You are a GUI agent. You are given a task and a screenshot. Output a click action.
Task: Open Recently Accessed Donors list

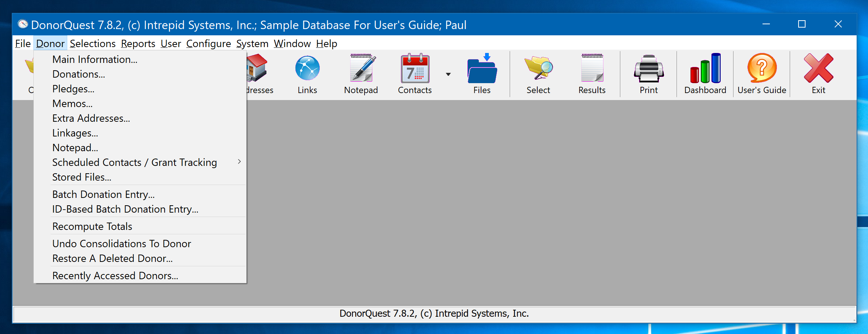pos(140,276)
